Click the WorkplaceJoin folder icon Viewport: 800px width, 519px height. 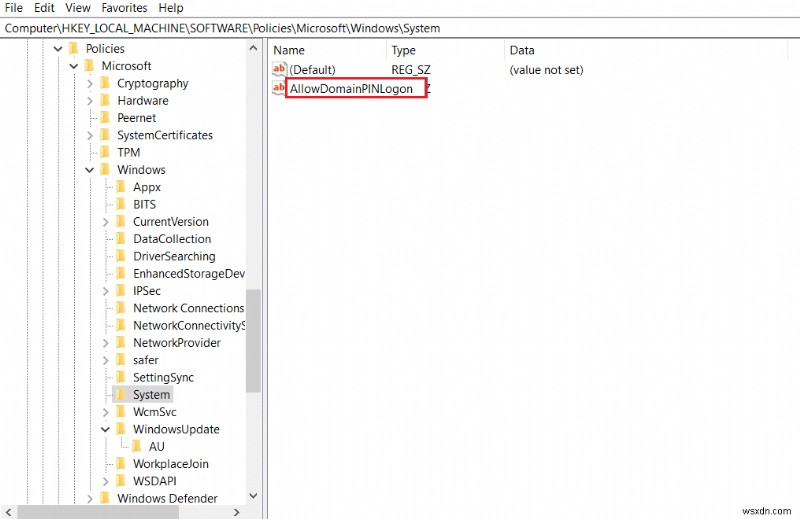[121, 464]
